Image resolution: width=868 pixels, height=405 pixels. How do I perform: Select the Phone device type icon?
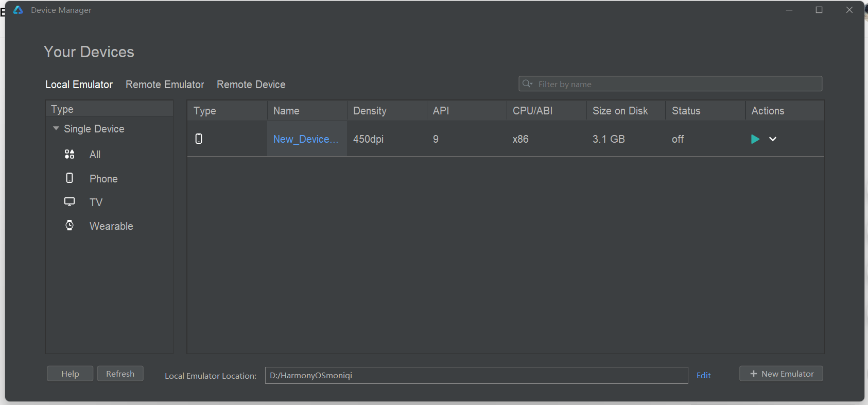click(70, 178)
